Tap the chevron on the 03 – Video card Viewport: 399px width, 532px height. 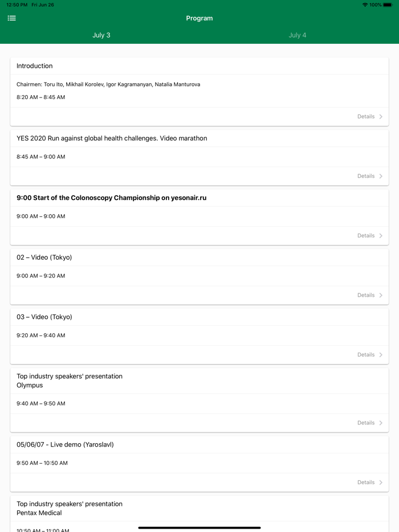coord(381,355)
